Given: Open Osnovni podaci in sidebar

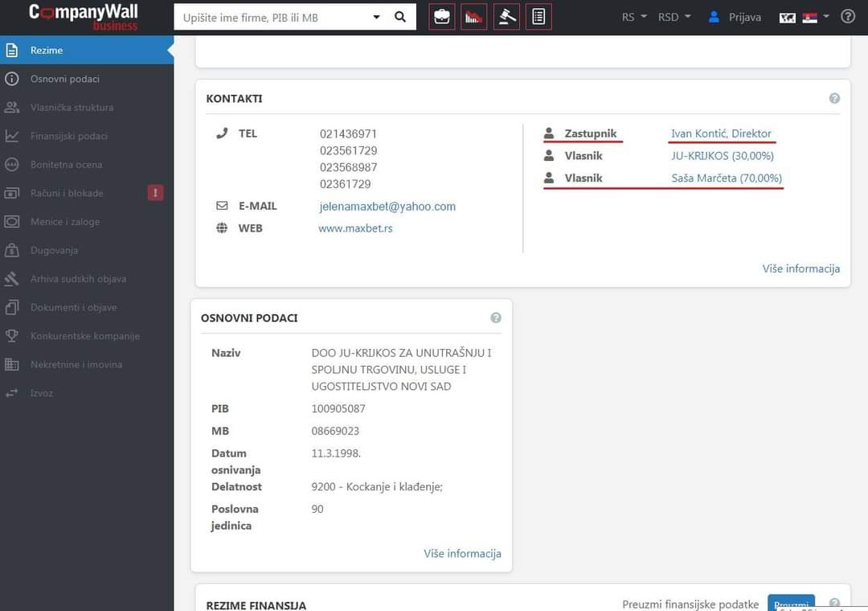Looking at the screenshot, I should pos(87,79).
